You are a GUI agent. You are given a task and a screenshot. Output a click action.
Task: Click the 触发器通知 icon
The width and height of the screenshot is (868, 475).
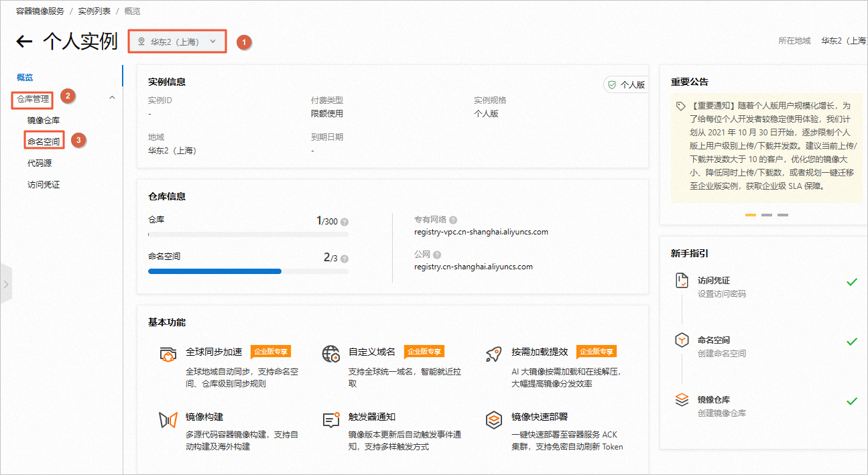pyautogui.click(x=330, y=420)
